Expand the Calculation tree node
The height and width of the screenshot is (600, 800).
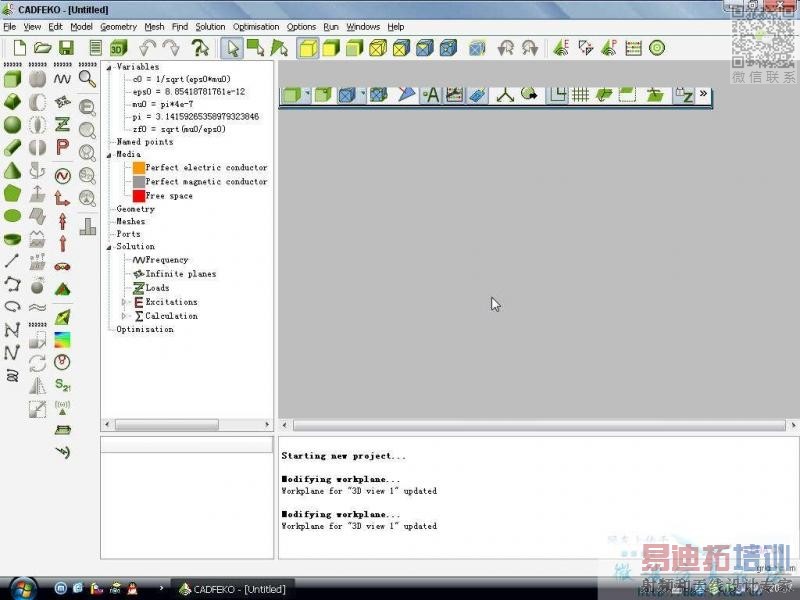(x=123, y=316)
